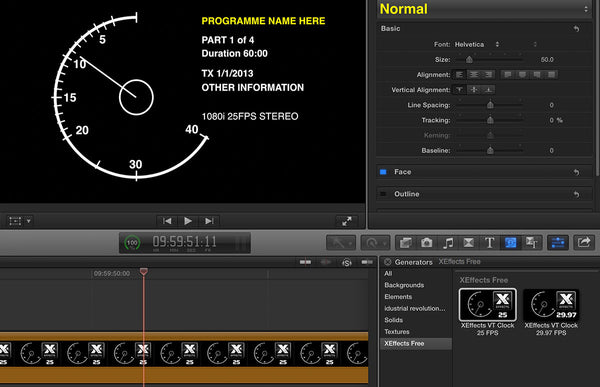Set justify alignment with last line centered
This screenshot has height=387, width=600.
coord(522,75)
